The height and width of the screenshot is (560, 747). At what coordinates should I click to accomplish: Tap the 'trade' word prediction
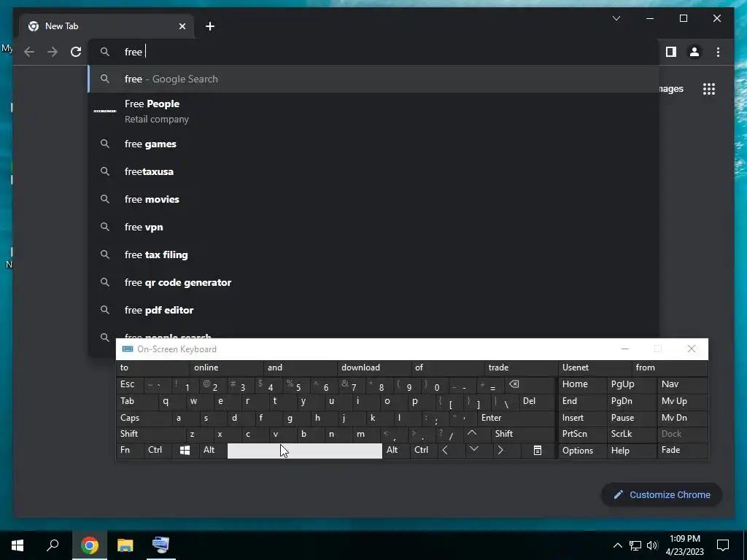pos(521,367)
